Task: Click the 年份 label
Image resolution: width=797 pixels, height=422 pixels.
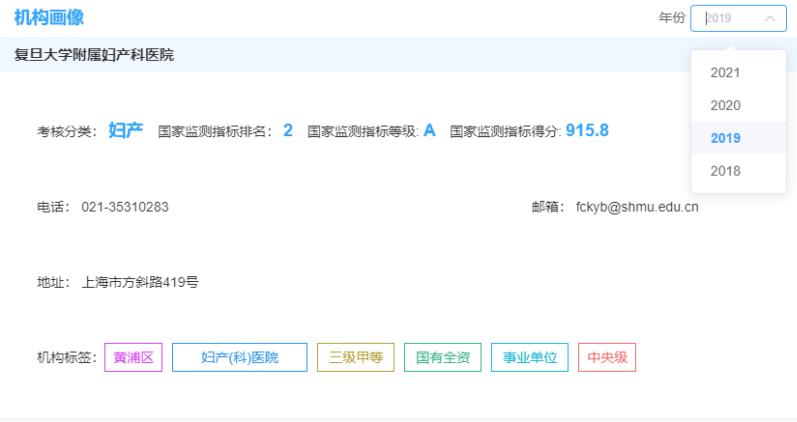Action: point(672,18)
